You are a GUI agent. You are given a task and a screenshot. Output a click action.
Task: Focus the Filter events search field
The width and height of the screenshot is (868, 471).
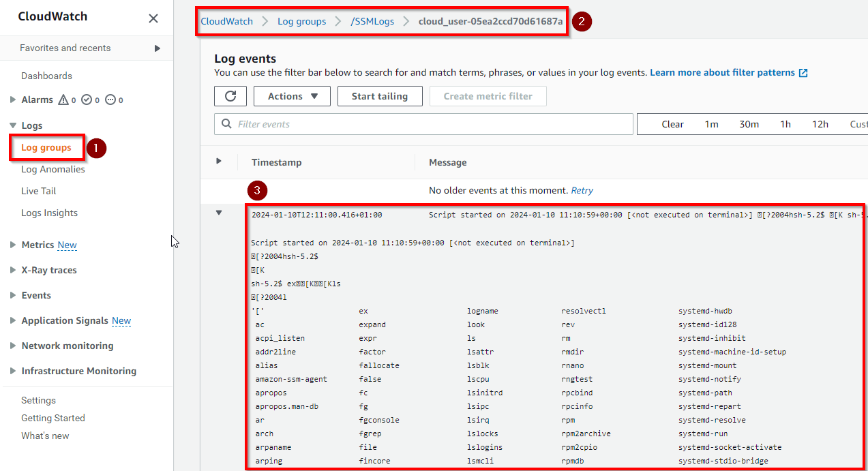(x=423, y=124)
